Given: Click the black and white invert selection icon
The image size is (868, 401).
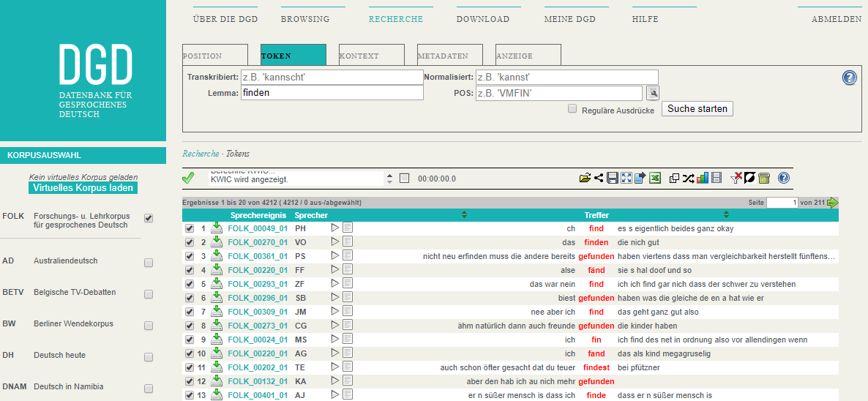Looking at the screenshot, I should (x=750, y=178).
